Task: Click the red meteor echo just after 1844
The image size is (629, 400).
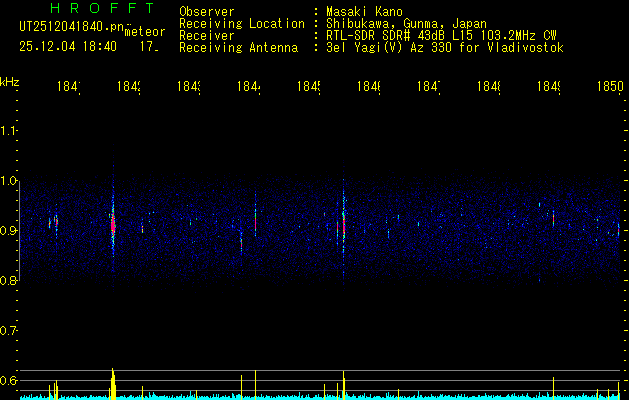Action: (x=256, y=221)
